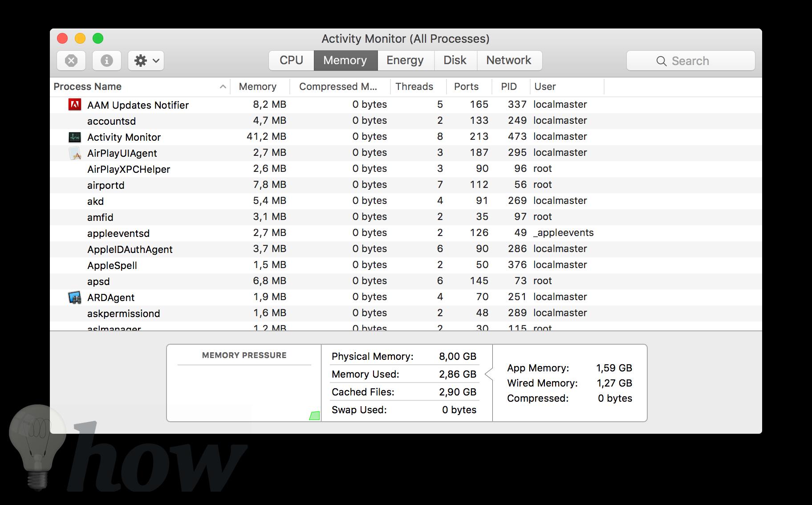Minimize window with the yellow button
The height and width of the screenshot is (505, 812).
coord(80,39)
